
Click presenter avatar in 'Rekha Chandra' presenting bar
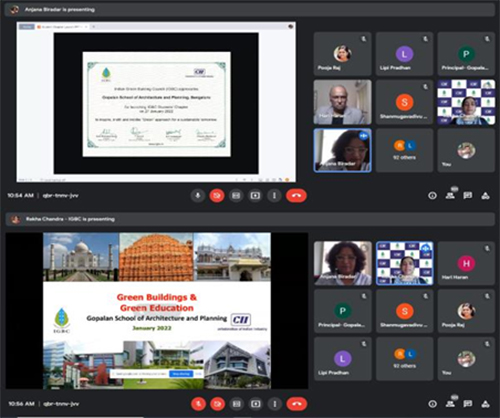(15, 219)
